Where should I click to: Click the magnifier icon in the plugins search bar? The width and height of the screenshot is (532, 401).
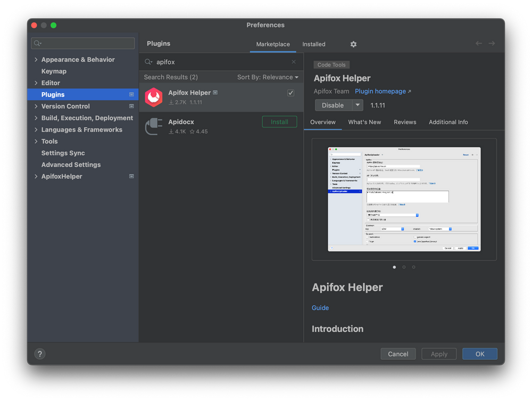coord(148,62)
